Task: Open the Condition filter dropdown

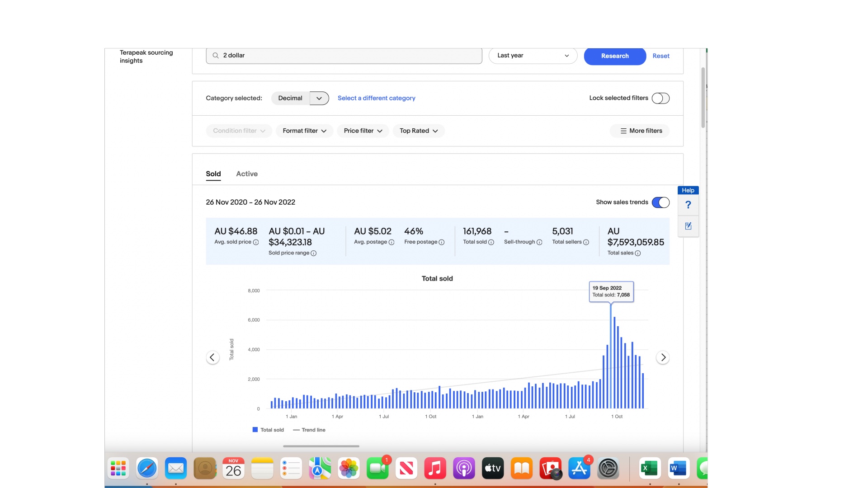Action: coord(239,131)
